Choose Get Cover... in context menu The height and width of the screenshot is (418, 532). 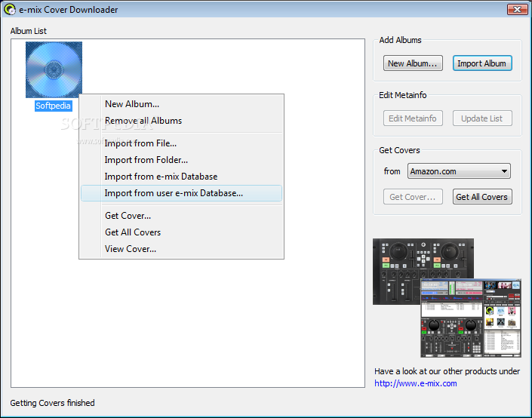[x=181, y=216]
